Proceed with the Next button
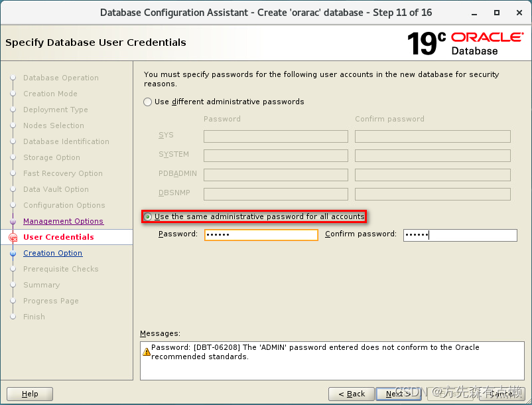This screenshot has width=532, height=405. click(399, 394)
